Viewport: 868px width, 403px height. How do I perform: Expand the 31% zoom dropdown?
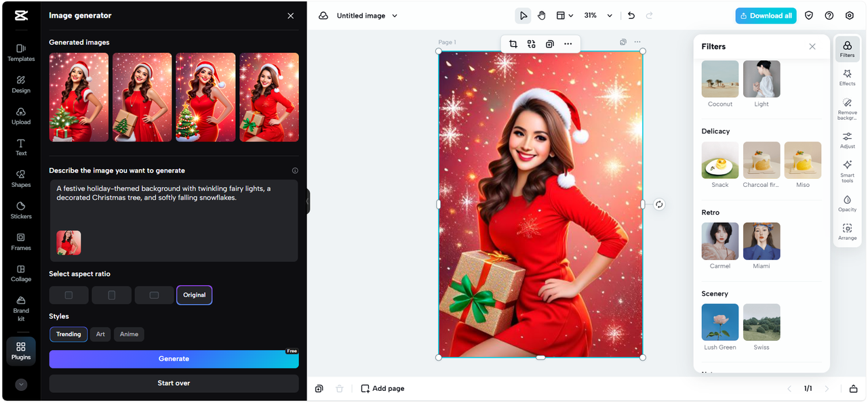click(610, 16)
